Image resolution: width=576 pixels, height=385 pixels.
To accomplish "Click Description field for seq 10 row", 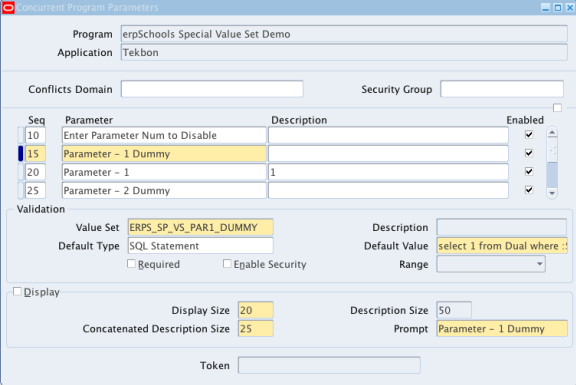I will coord(388,135).
